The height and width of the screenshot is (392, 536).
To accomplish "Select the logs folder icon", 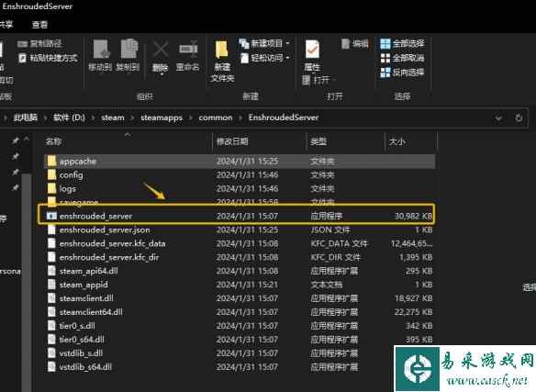I will coord(51,188).
